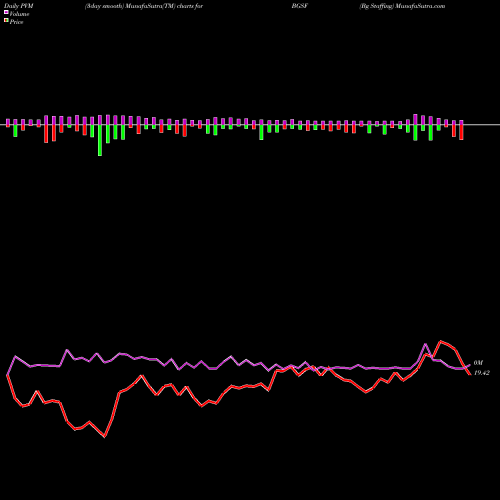Click the Volume legend color swatch
This screenshot has width=500, height=500.
coord(6,13)
